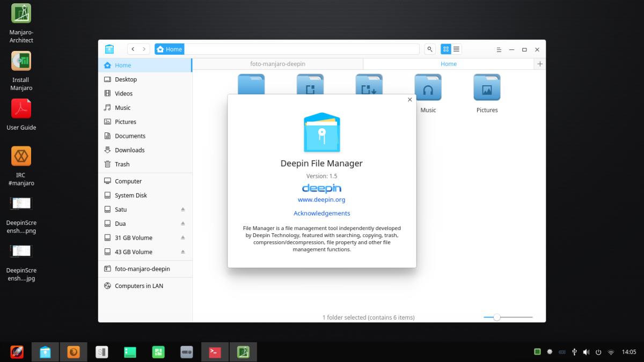Eject the 31 GB Volume
The image size is (644, 362).
tap(182, 238)
